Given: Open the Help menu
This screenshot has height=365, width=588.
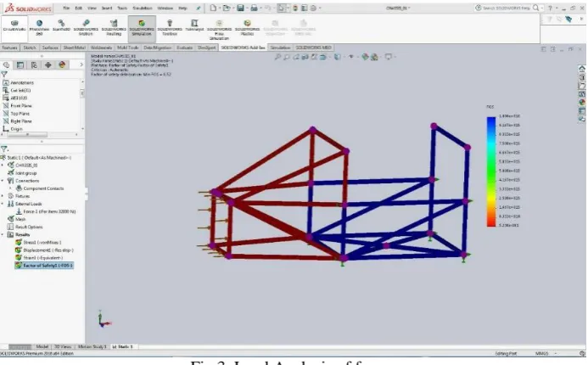Looking at the screenshot, I should (182, 8).
